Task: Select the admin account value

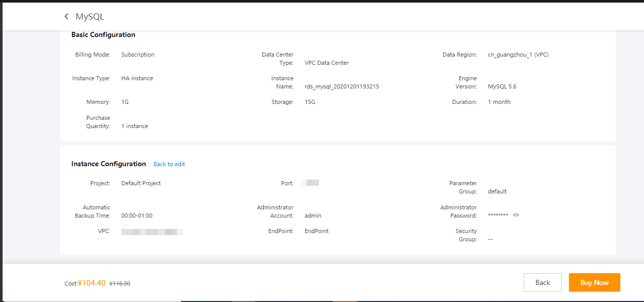Action: click(313, 216)
